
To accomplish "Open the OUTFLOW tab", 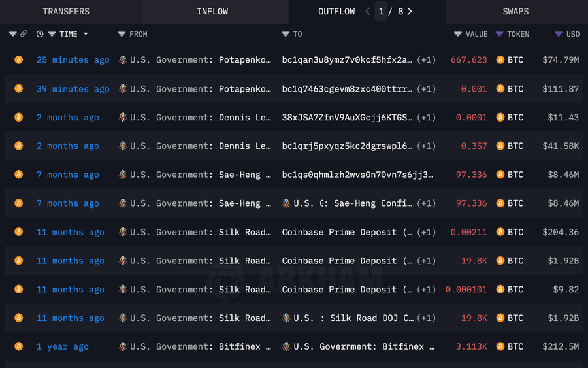I will 336,12.
